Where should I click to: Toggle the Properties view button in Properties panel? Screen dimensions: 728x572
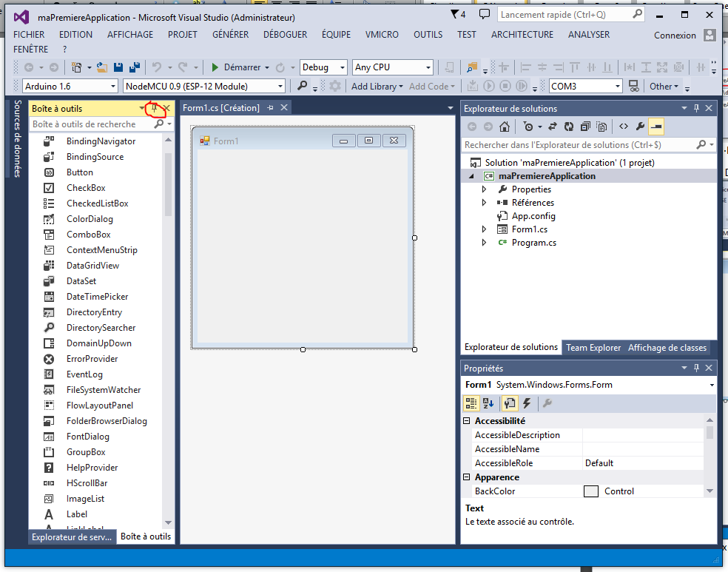pos(509,403)
